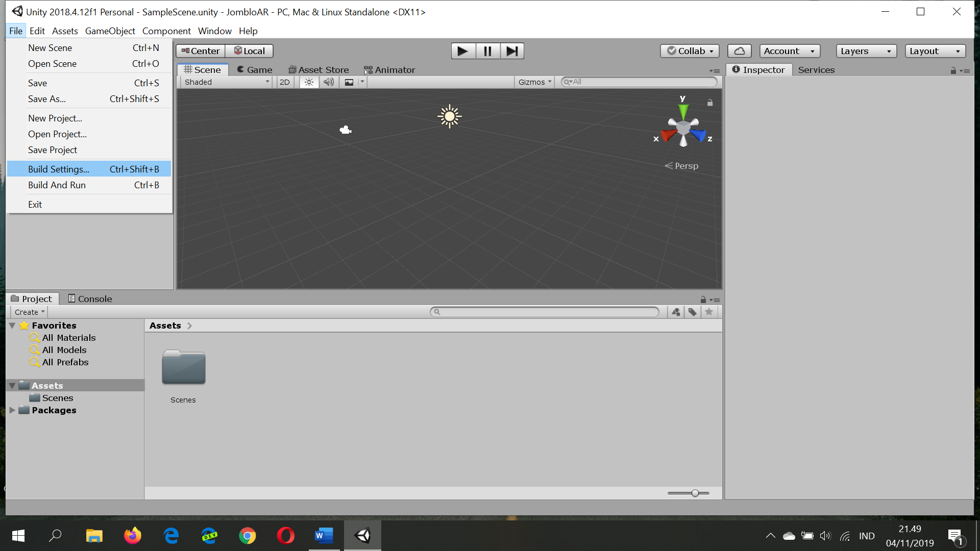
Task: Toggle scene audio speaker icon
Action: 329,82
